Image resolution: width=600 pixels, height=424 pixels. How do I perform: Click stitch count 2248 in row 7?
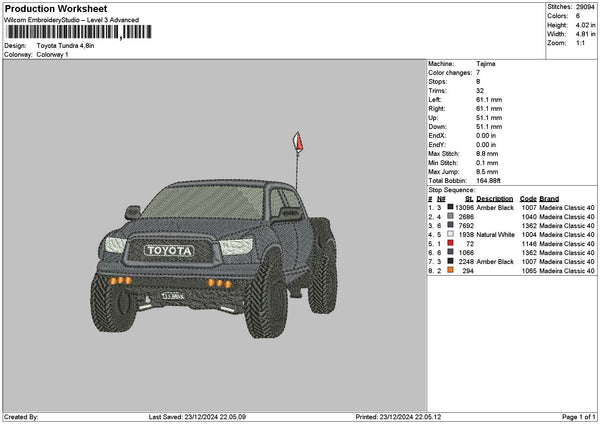pos(466,262)
